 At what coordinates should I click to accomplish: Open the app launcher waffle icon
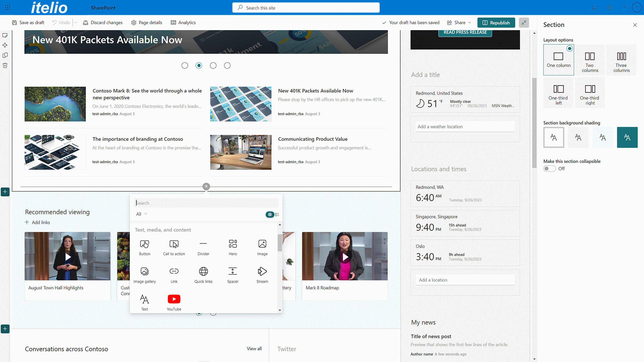click(x=7, y=8)
